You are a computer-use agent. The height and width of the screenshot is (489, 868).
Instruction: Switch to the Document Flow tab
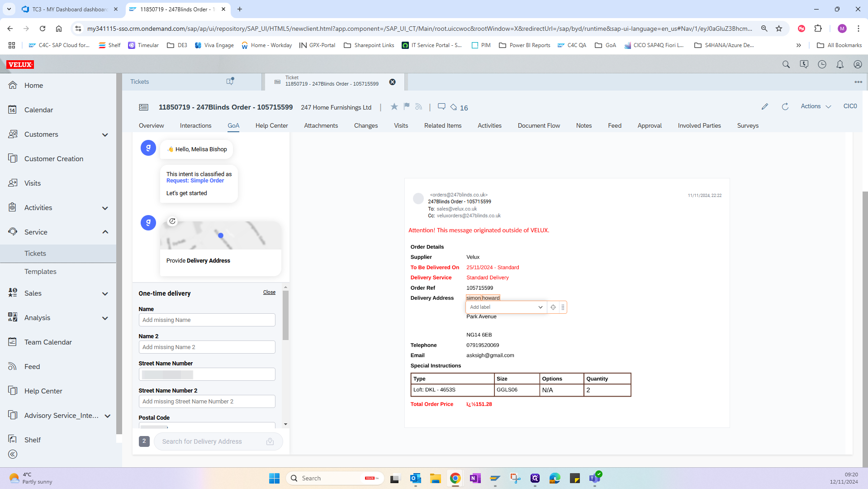tap(539, 125)
